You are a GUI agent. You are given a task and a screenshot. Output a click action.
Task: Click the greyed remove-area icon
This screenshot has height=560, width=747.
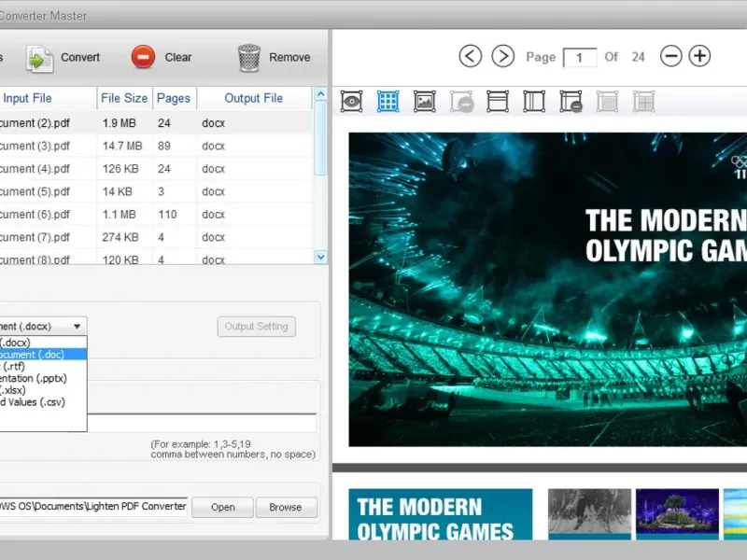click(x=461, y=102)
